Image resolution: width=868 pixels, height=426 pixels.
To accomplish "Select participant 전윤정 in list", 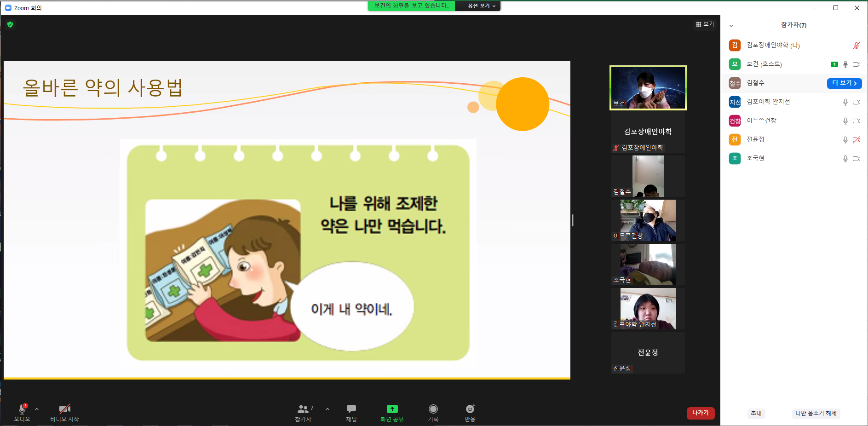I will click(x=794, y=139).
